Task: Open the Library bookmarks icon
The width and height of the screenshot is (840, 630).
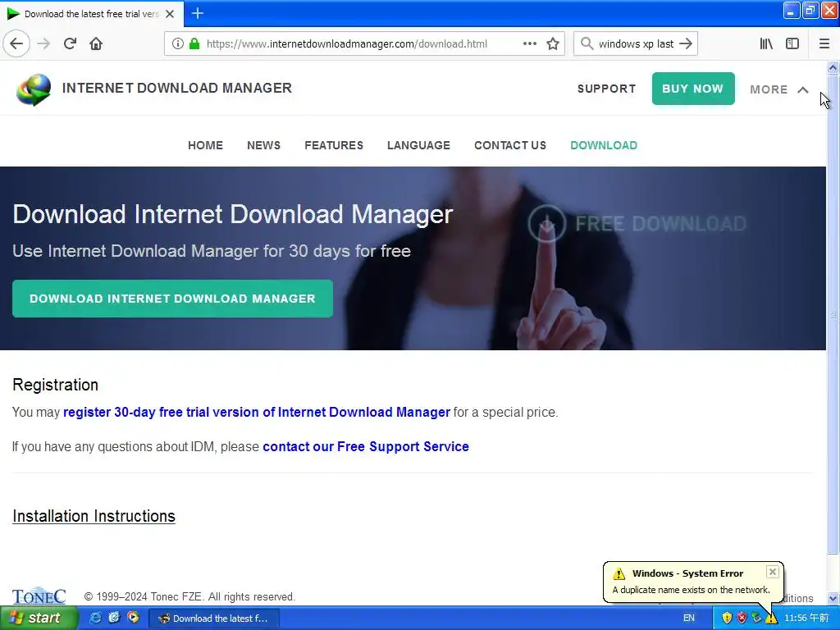Action: [766, 43]
